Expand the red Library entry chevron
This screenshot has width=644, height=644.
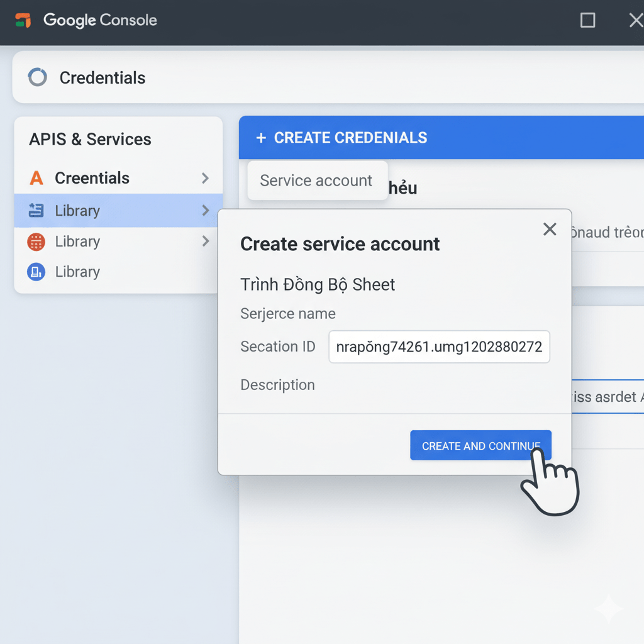(x=205, y=241)
